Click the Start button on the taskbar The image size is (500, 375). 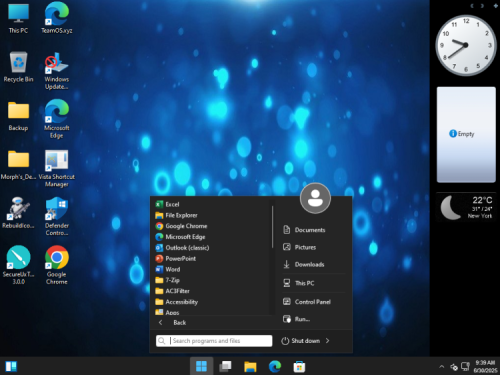[x=201, y=366]
